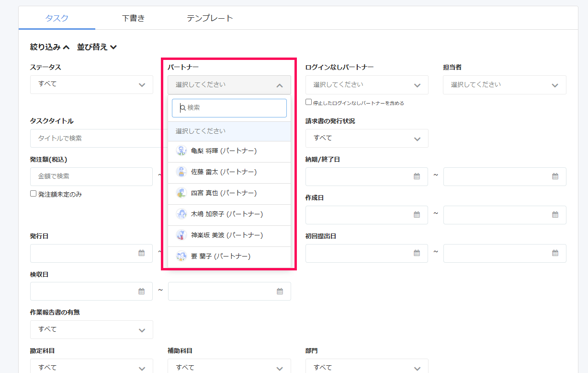Open the 作業報告書の有無 dropdown
Screen dimensions: 588x373
(x=91, y=329)
